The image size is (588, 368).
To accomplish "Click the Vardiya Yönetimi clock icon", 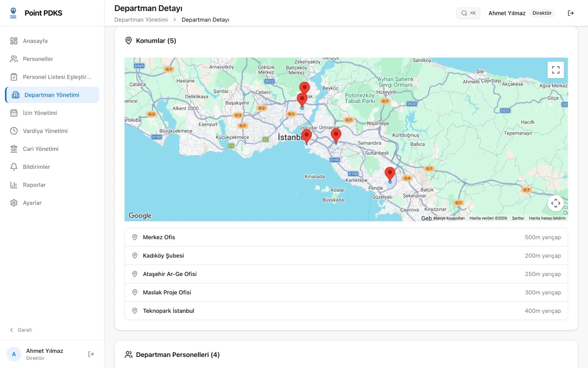I will 14,131.
